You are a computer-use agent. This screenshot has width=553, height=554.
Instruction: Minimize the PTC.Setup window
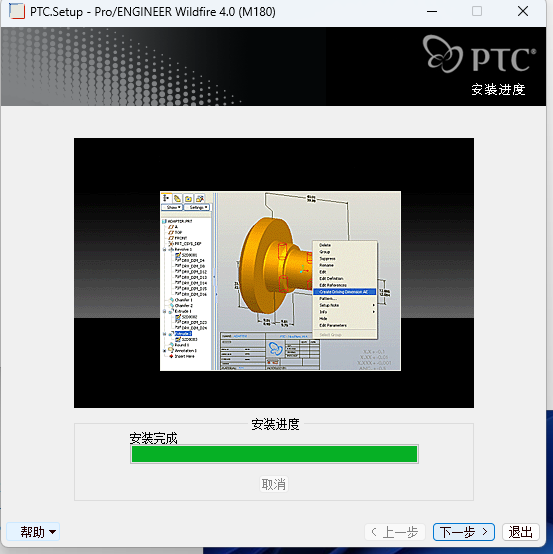432,11
